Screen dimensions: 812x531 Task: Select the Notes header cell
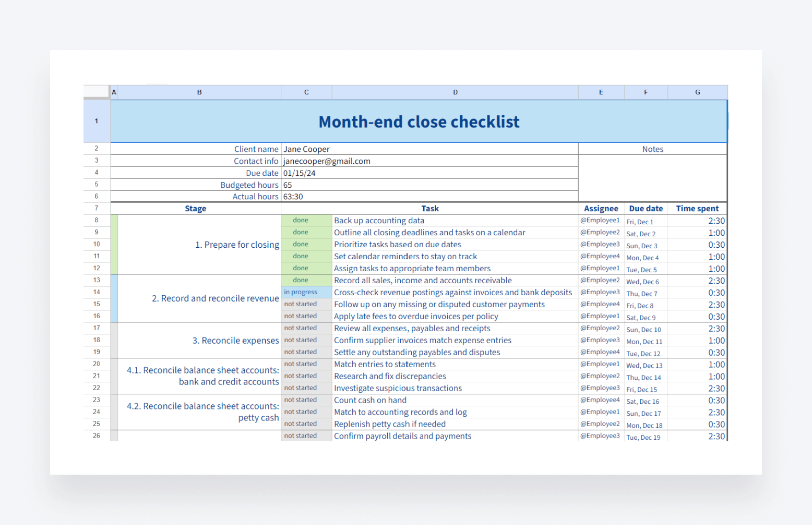[x=652, y=149]
